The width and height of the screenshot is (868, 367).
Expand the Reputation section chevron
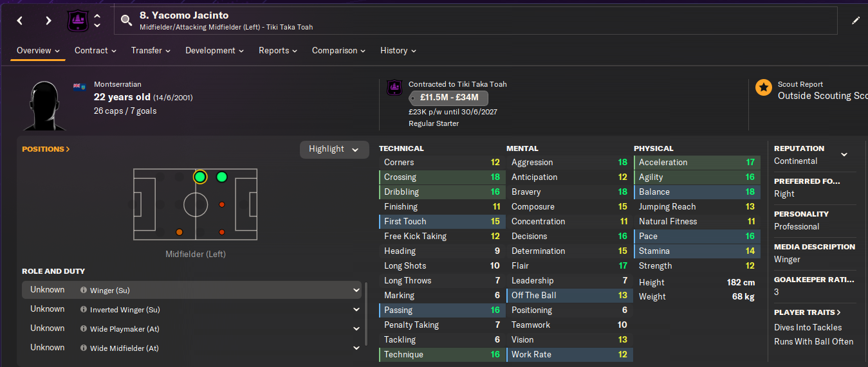tap(844, 154)
